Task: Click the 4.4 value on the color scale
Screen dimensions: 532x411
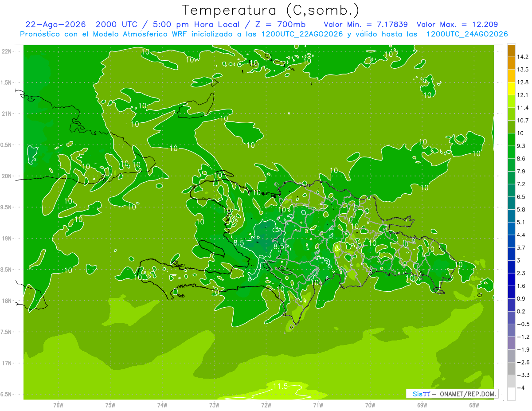Action: pos(521,235)
